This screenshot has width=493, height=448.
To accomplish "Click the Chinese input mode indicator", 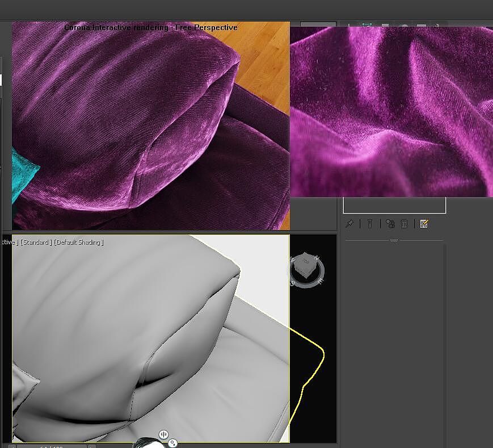I will pos(163,434).
